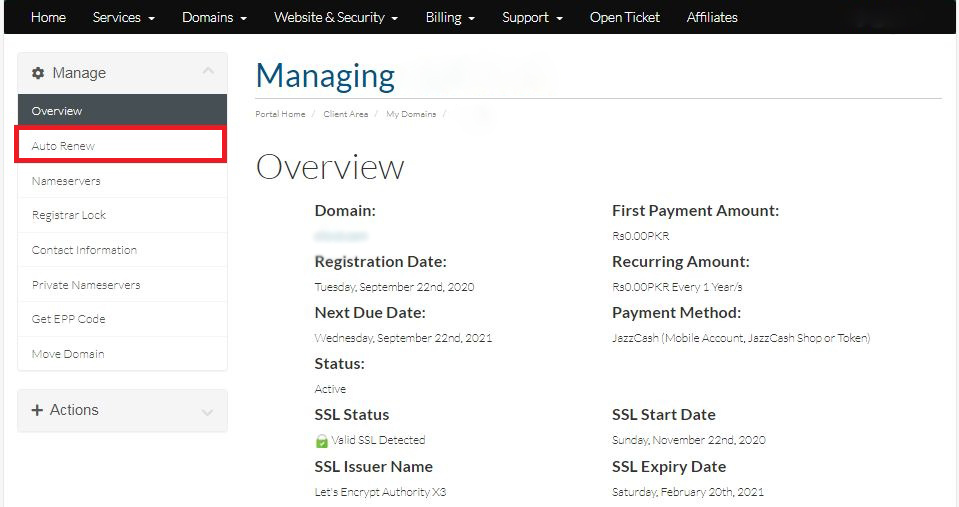This screenshot has height=507, width=959.
Task: Click Get EPP Code option
Action: (x=68, y=319)
